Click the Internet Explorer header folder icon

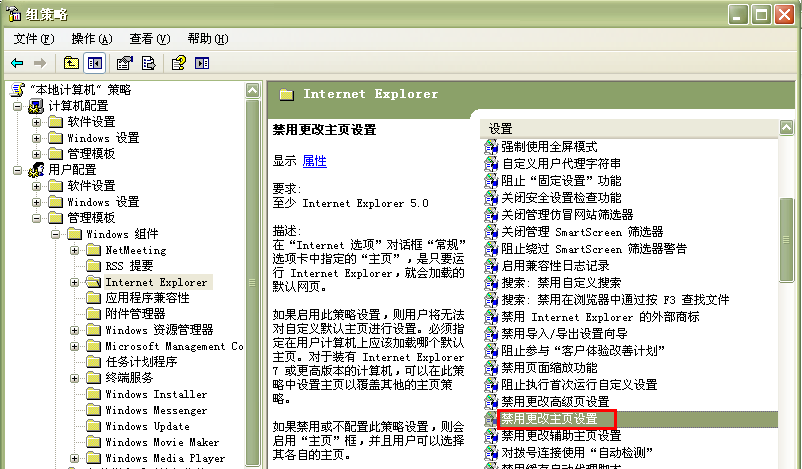pyautogui.click(x=286, y=95)
